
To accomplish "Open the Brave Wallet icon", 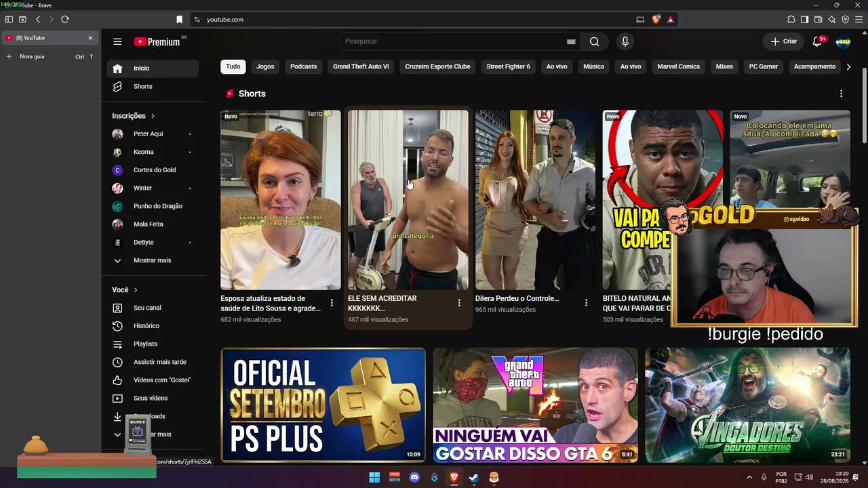I will coord(818,20).
